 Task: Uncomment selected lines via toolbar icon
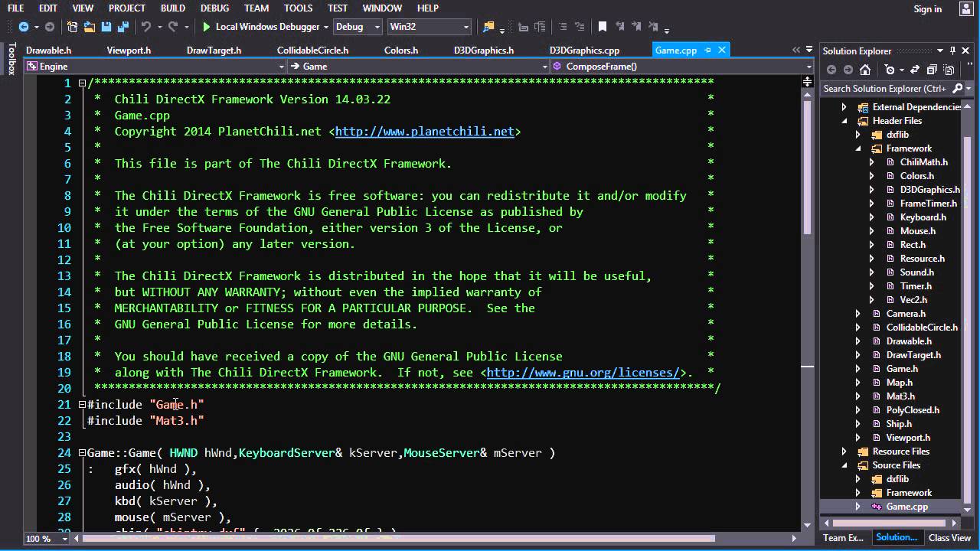[x=580, y=27]
